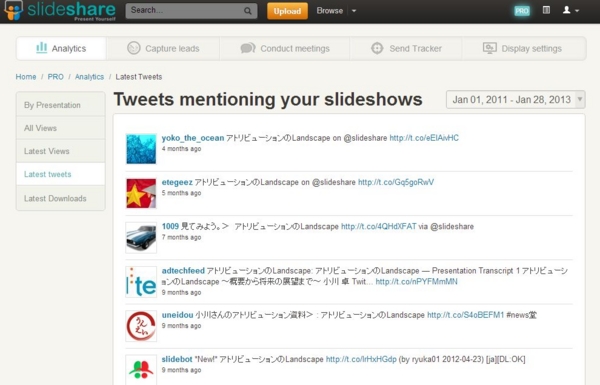Click yoko_the_ocean avatar thumbnail
Viewport: 600px width, 385px height.
141,149
